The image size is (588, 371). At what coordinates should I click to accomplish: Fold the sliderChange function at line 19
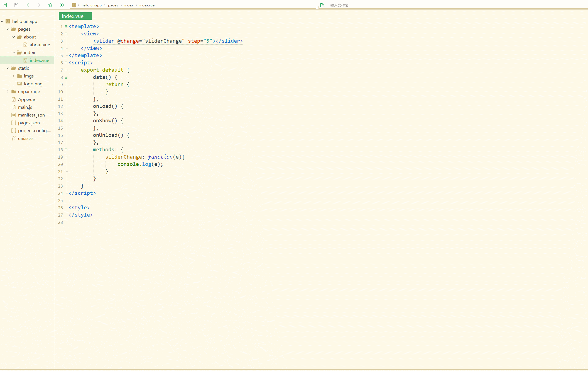point(66,157)
